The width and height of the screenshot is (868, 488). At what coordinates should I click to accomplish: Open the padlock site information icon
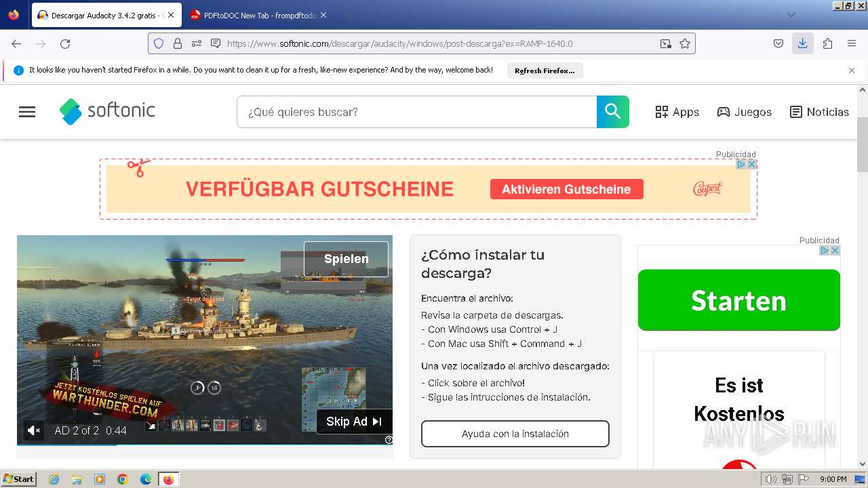pyautogui.click(x=178, y=43)
